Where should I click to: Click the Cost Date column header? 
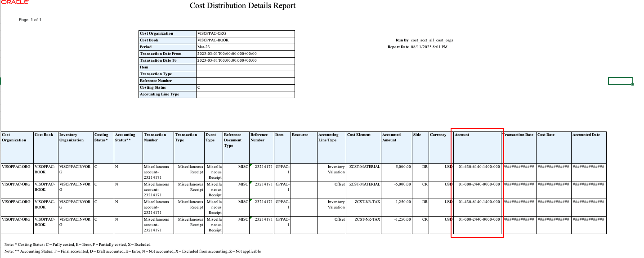click(x=554, y=147)
